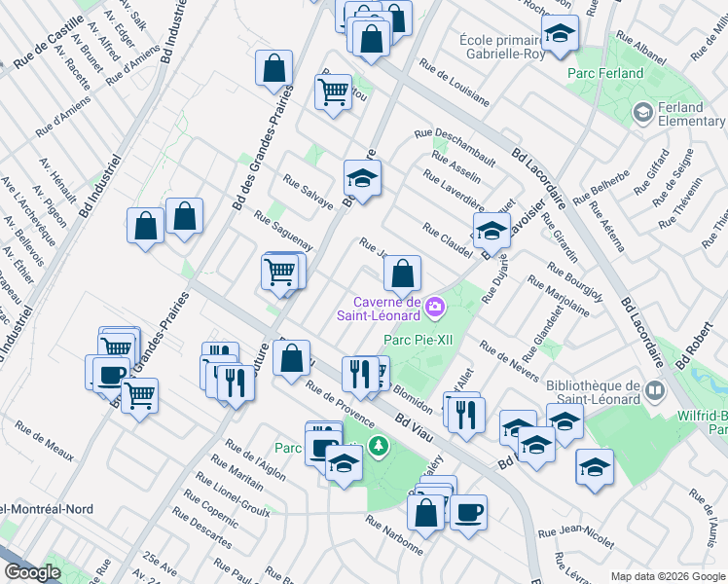Click the Rue Jean-Nicolet street label
Viewport: 728px width, 584px height.
click(x=576, y=536)
